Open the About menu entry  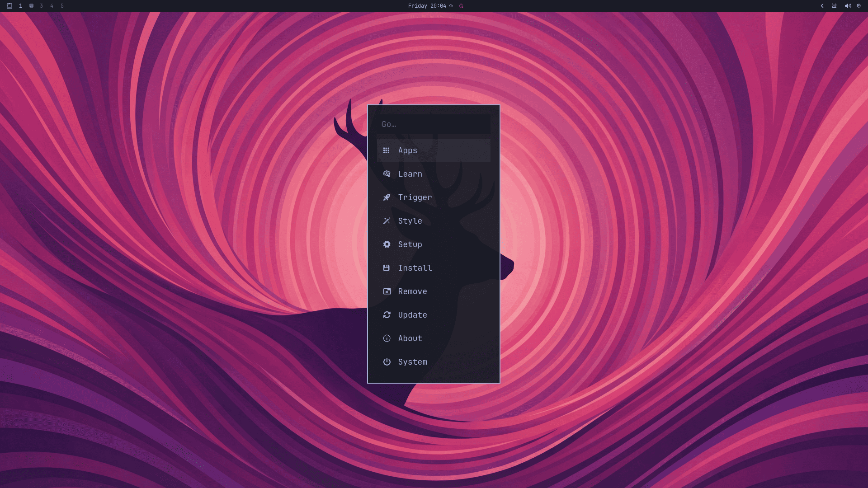[434, 338]
